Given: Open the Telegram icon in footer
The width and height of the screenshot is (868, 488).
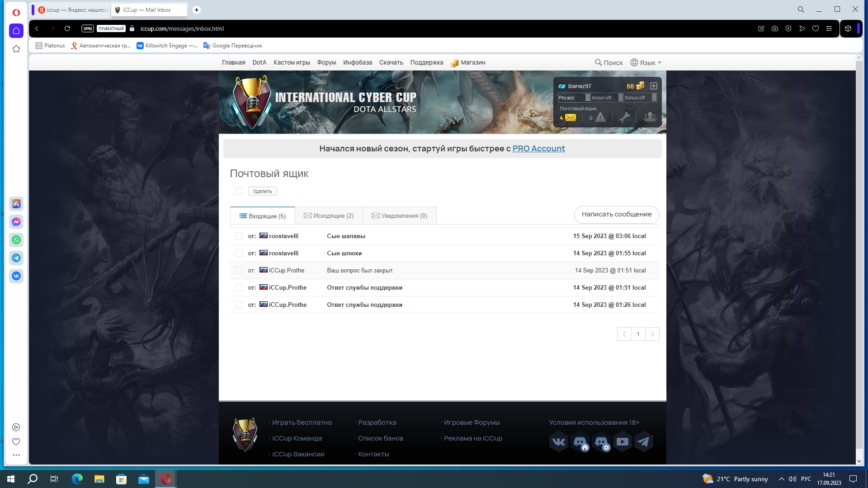Looking at the screenshot, I should click(x=644, y=441).
